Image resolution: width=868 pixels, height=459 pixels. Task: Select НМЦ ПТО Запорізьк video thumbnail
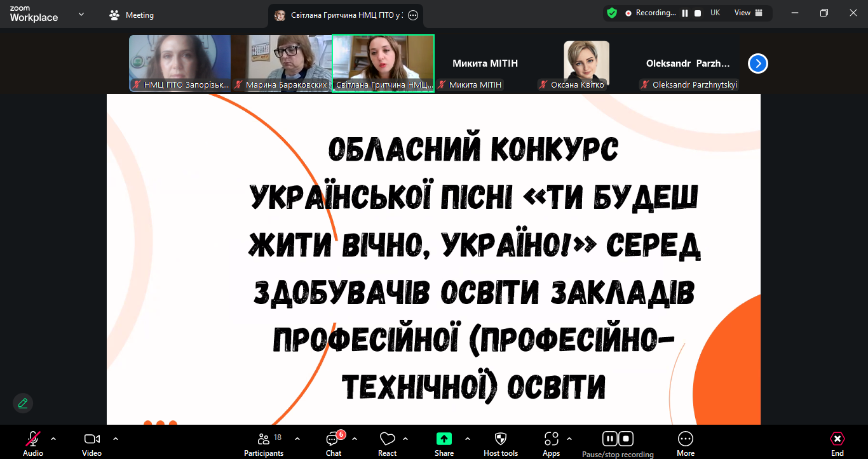click(x=180, y=63)
